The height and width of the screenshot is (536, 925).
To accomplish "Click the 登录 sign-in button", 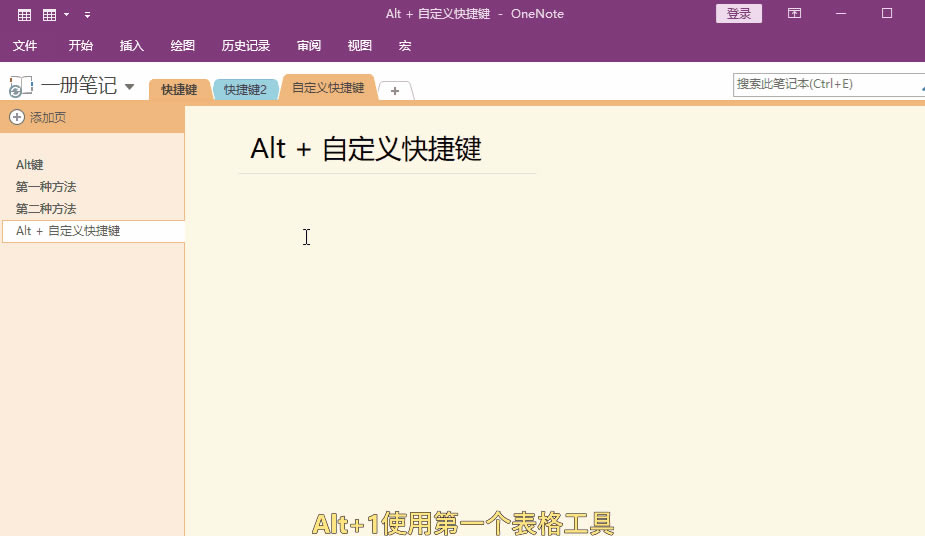I will click(739, 14).
